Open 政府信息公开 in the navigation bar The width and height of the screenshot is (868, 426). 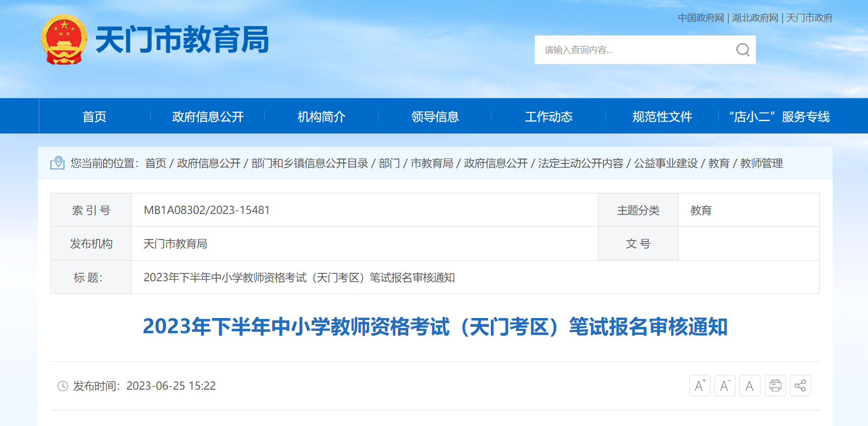(208, 116)
